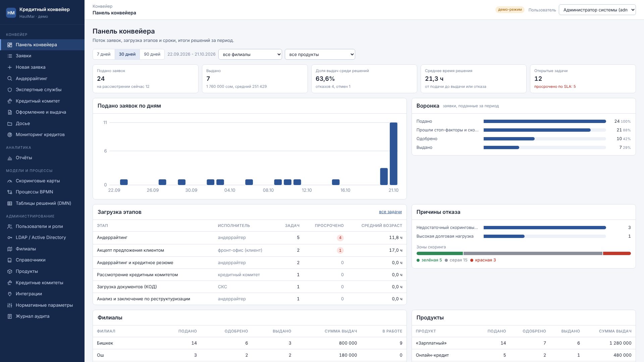Click the plus icon for Новая заявка
644x362 pixels.
click(x=10, y=67)
